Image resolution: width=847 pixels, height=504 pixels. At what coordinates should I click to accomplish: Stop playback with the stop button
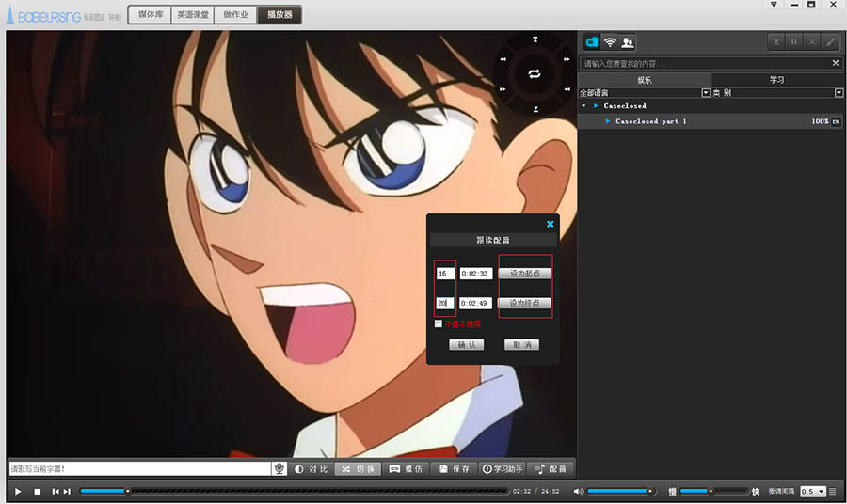(x=38, y=491)
